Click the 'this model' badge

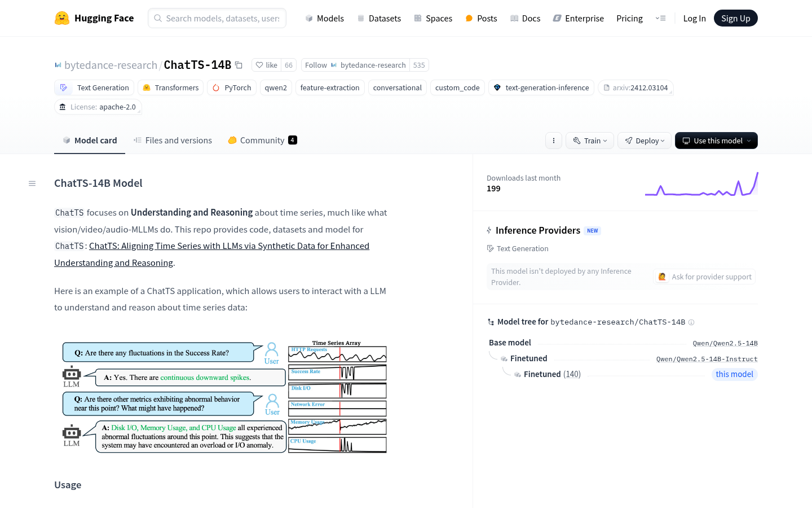734,374
